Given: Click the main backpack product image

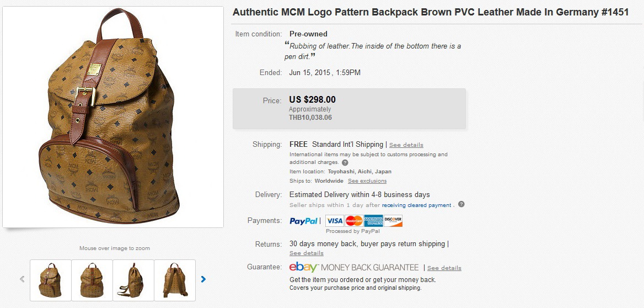Looking at the screenshot, I should [113, 117].
